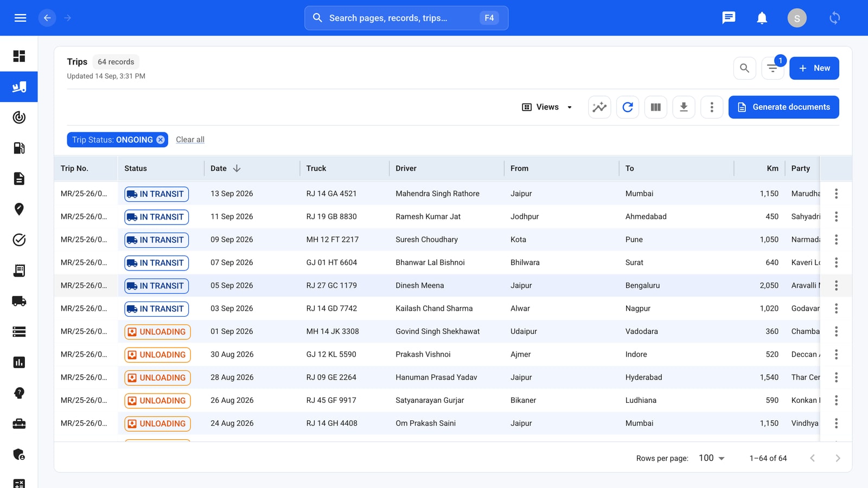Open the notifications bell
868x488 pixels.
point(762,18)
